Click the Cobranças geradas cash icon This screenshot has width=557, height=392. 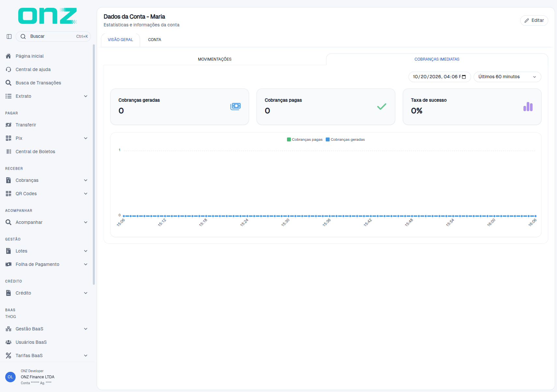236,107
